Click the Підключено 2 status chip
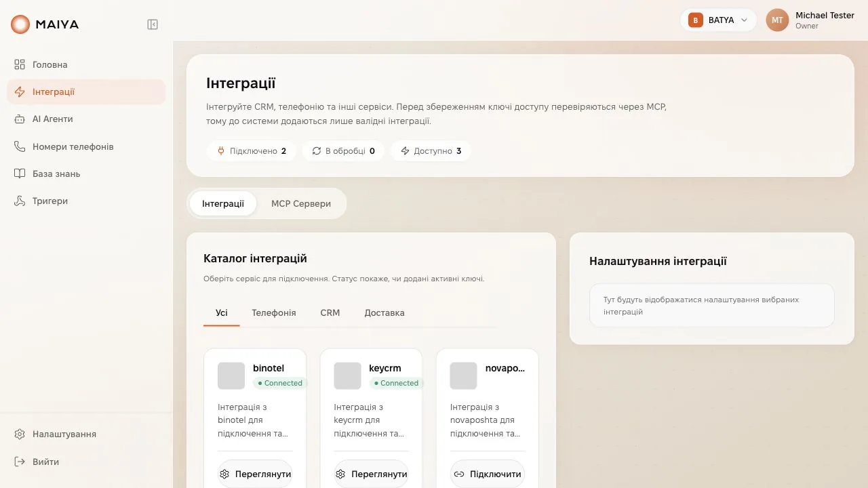Viewport: 868px width, 488px height. (251, 151)
